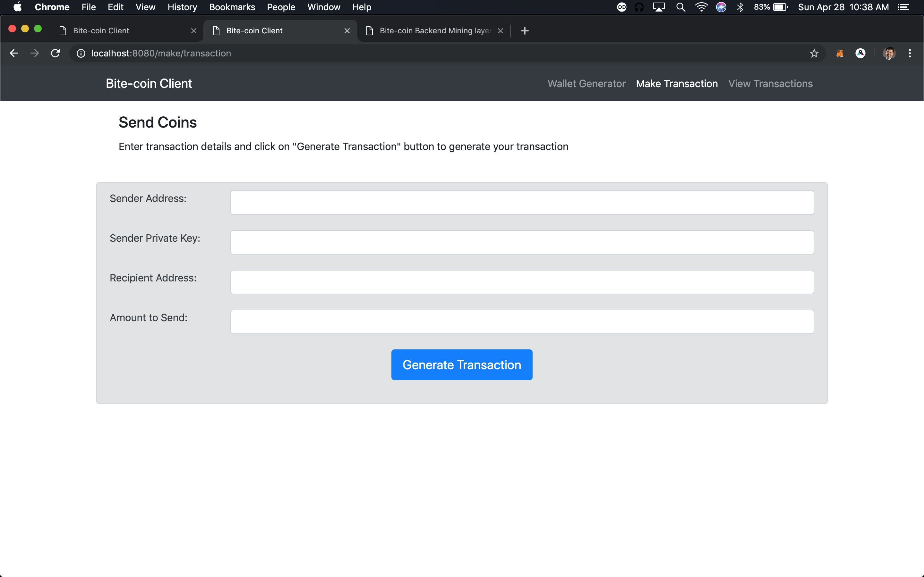Open the History menu
924x577 pixels.
(x=182, y=7)
